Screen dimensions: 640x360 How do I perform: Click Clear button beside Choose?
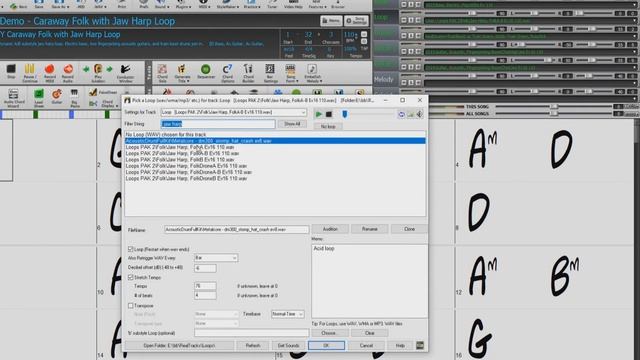[x=369, y=333]
